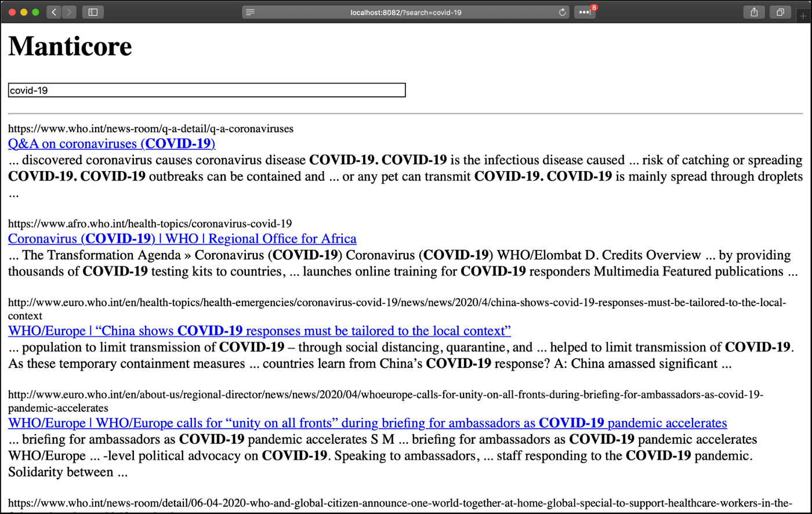Click the address bar showing localhost:8082
This screenshot has height=514, width=812.
[x=406, y=12]
